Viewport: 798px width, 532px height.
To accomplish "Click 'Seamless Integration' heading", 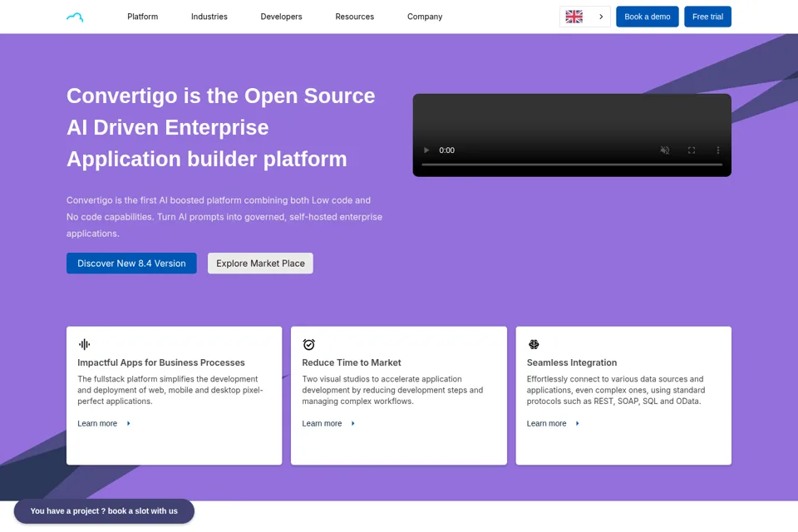I will [572, 362].
